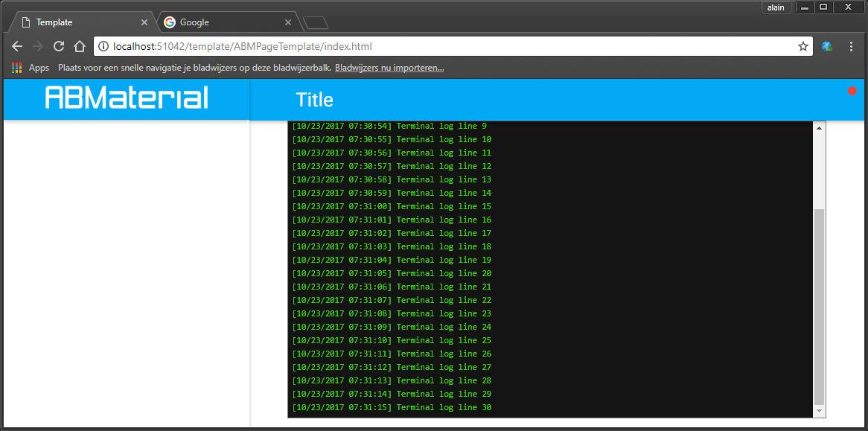Image resolution: width=868 pixels, height=431 pixels.
Task: Reload the page with the refresh icon
Action: coord(59,46)
